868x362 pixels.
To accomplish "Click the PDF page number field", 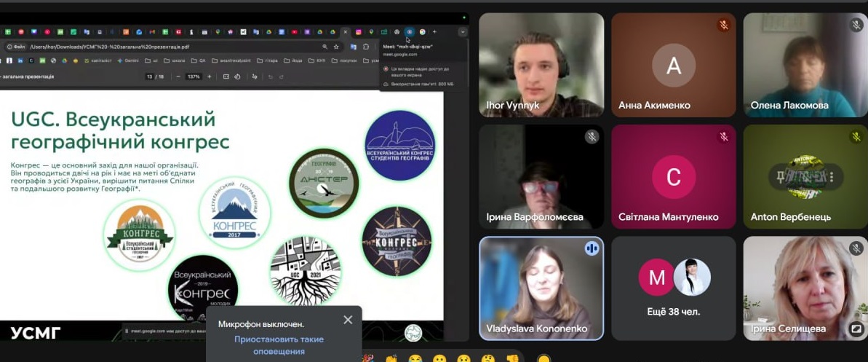I will (x=149, y=76).
